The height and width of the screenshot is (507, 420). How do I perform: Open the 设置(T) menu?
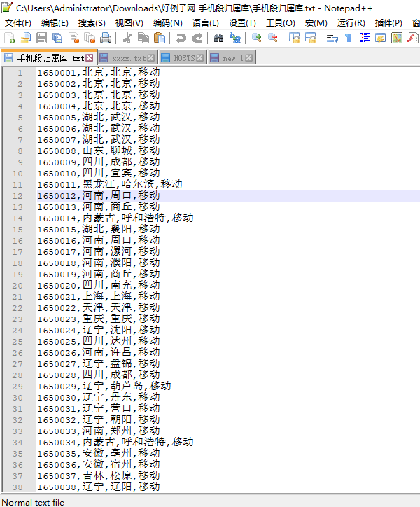[242, 23]
